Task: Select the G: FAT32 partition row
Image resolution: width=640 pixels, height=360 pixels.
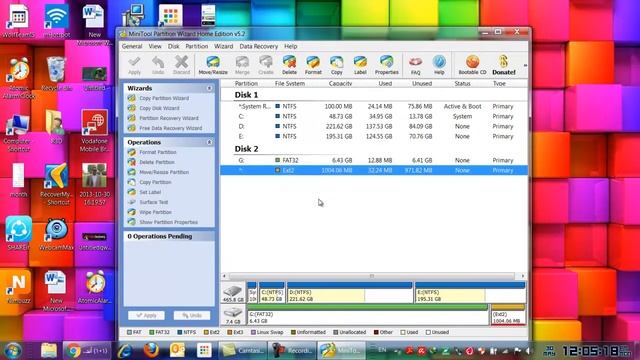Action: tap(373, 160)
